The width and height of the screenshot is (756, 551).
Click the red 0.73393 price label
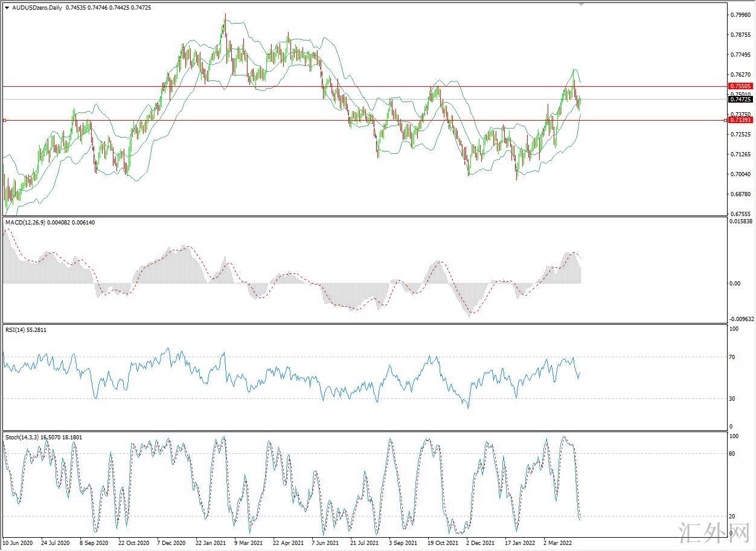[740, 120]
